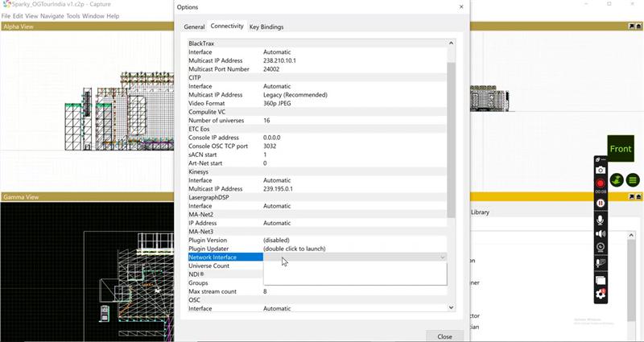Screen dimensions: 644x342
Task: Select the Multicast Port Number value 24002
Action: click(x=271, y=69)
